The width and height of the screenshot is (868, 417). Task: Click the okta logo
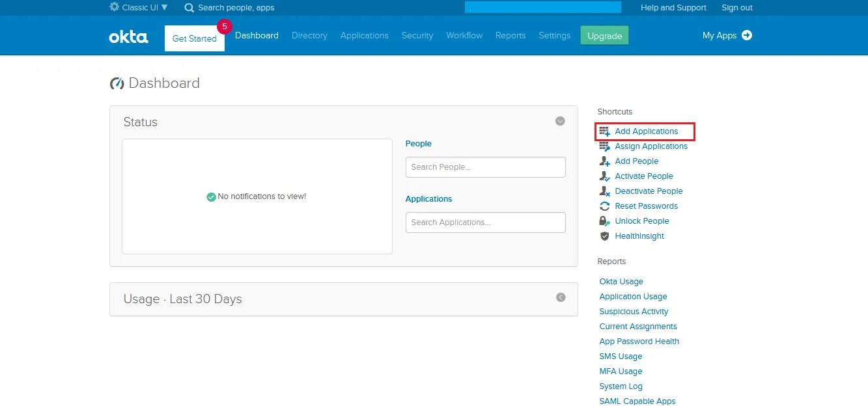pyautogui.click(x=128, y=36)
